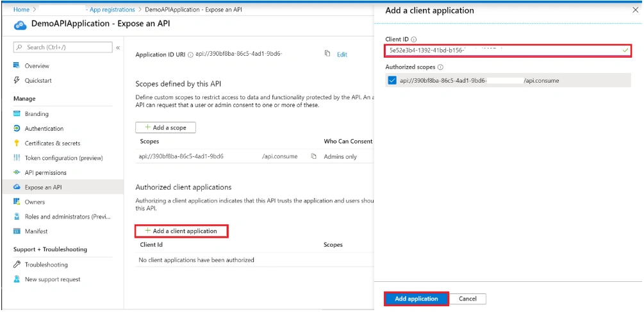The image size is (644, 312).
Task: Open Troubleshooting under Support
Action: pyautogui.click(x=46, y=265)
